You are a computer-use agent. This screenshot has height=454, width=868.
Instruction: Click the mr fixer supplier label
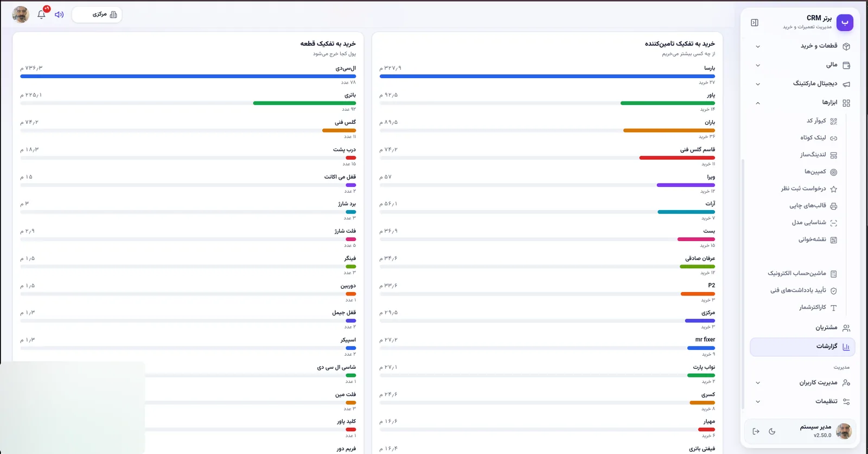click(705, 339)
